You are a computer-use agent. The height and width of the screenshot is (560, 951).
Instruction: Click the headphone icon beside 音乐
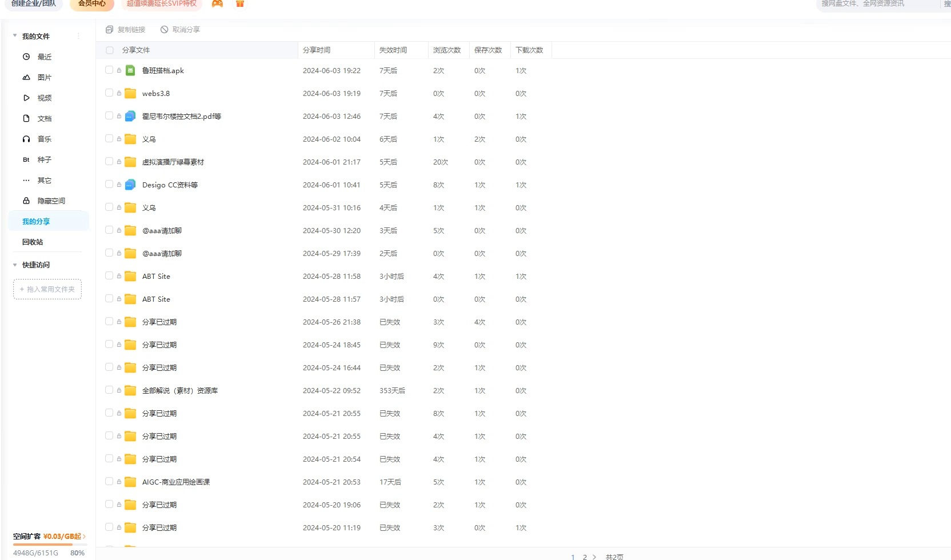[26, 139]
